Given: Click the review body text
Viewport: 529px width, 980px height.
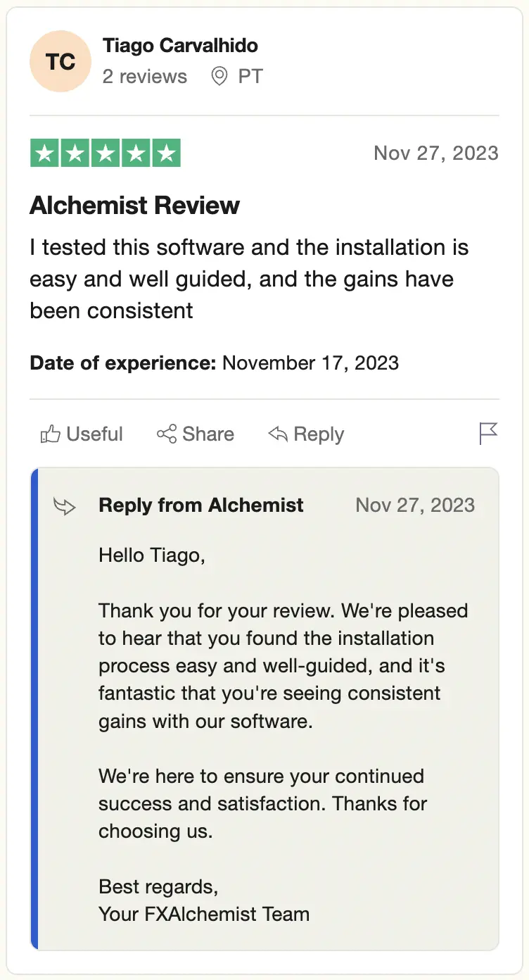Looking at the screenshot, I should 250,279.
